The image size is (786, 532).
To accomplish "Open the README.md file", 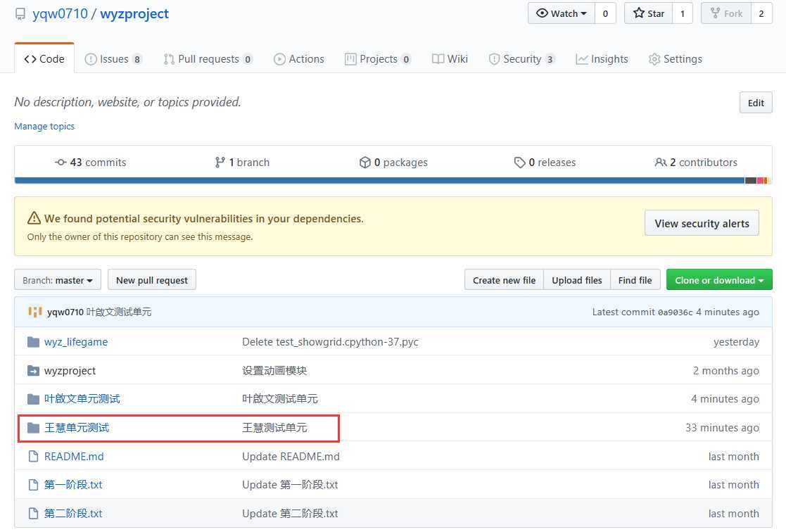I will pyautogui.click(x=74, y=456).
